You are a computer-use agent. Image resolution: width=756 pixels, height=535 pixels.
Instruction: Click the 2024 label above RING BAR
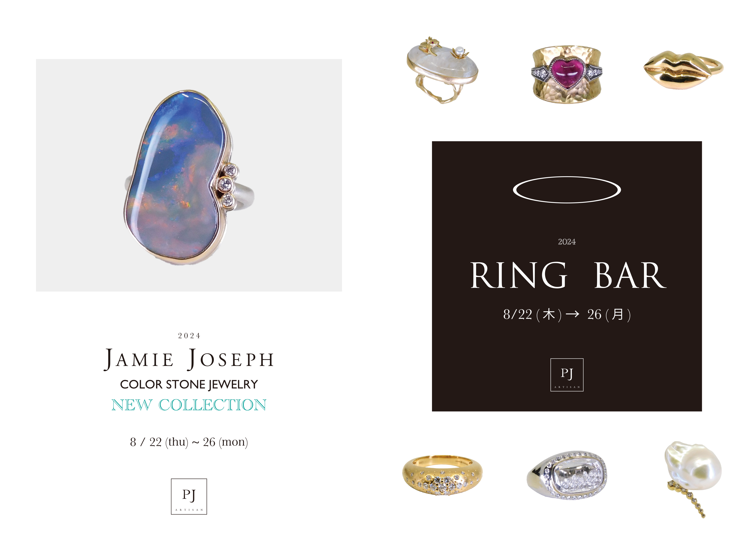567,242
